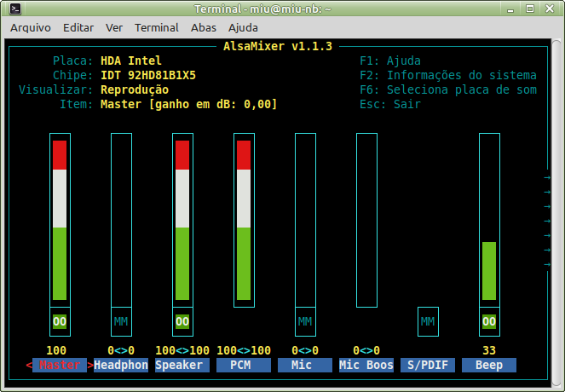This screenshot has height=392, width=565.
Task: Click the Headphone volume bar
Action: tap(121, 220)
